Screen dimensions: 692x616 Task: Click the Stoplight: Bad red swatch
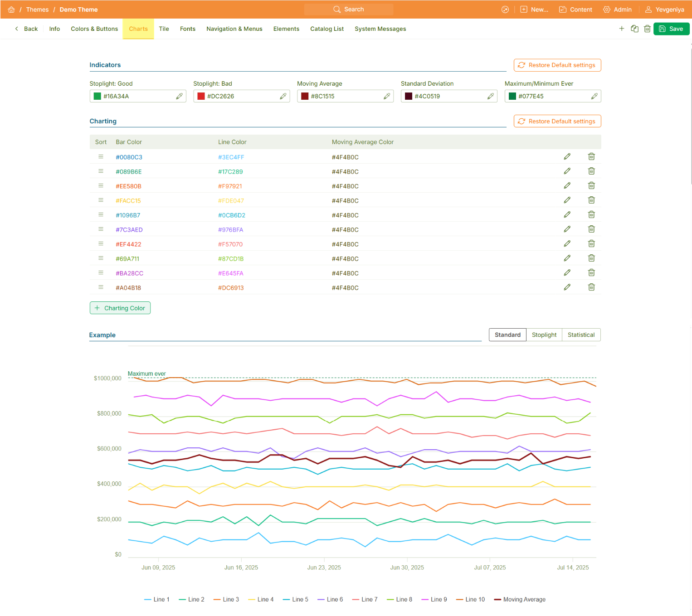click(201, 96)
